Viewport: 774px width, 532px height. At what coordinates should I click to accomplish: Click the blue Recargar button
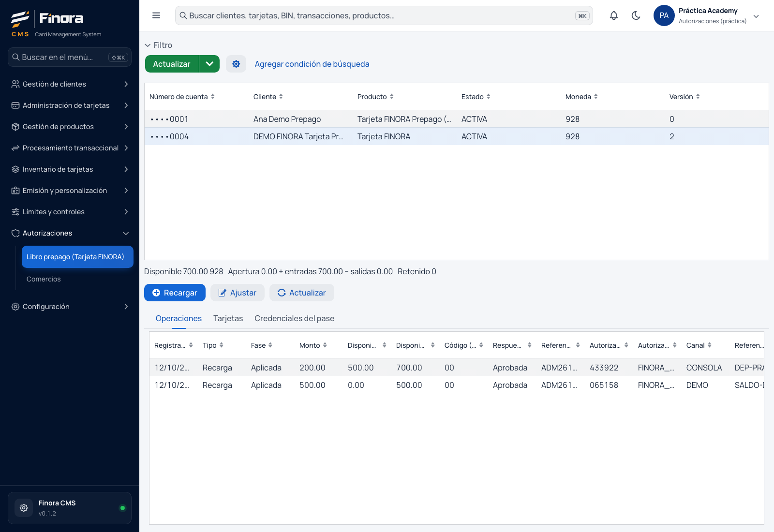click(175, 293)
